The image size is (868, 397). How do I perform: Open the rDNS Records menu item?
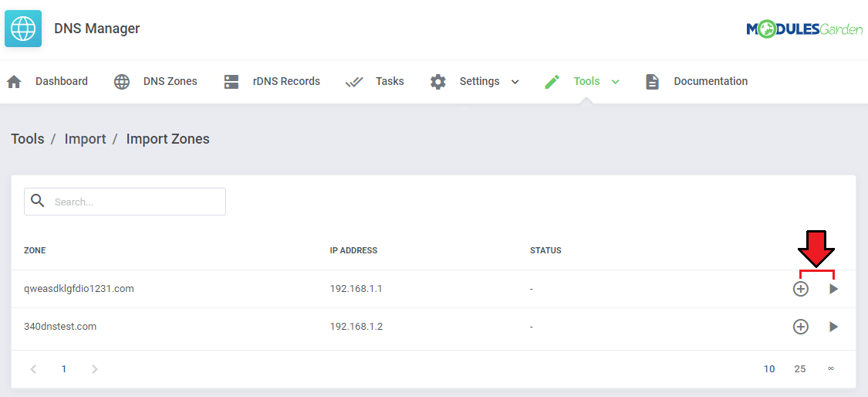[286, 82]
